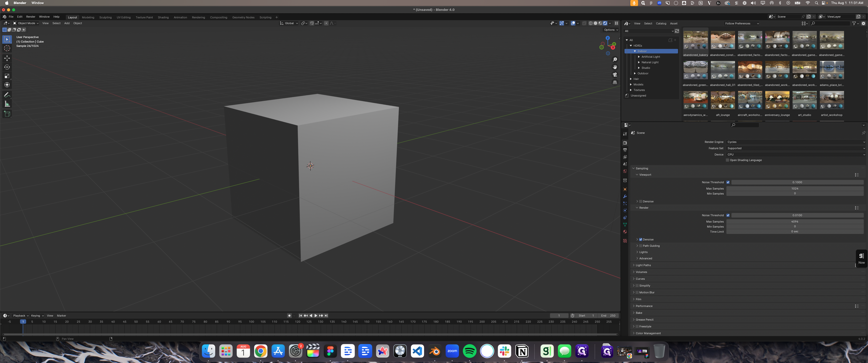The height and width of the screenshot is (363, 868).
Task: Open the Playback menu in timeline
Action: point(21,316)
